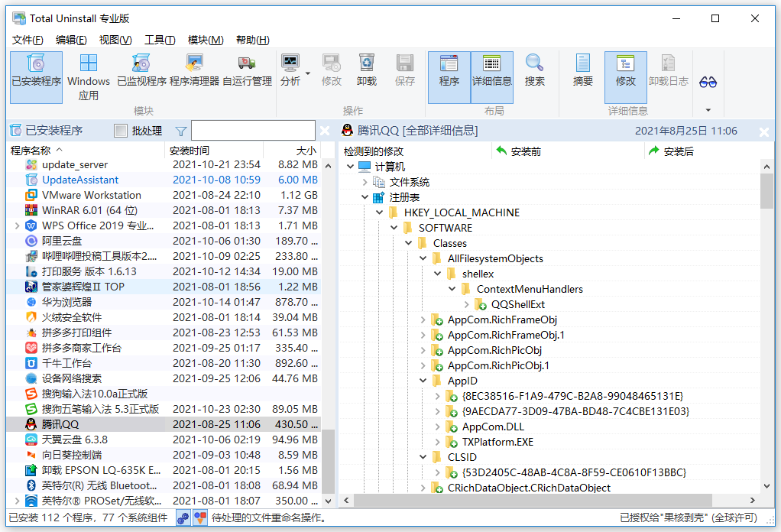Toggle the 详细信息 layout panel
The width and height of the screenshot is (781, 532).
click(x=491, y=77)
